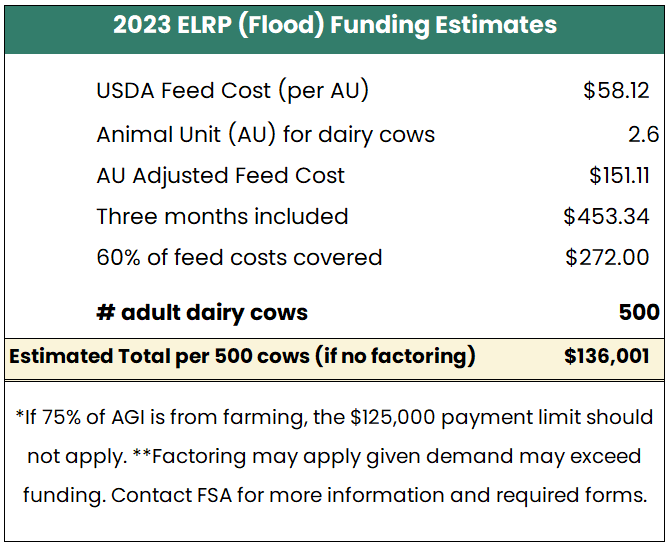Select "Estimated Total per 500 cows" text

point(159,356)
